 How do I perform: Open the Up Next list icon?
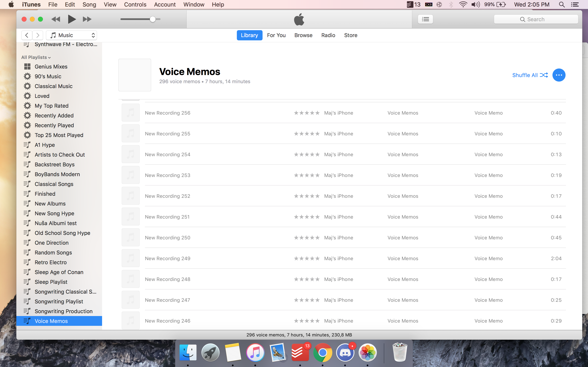[x=425, y=19]
